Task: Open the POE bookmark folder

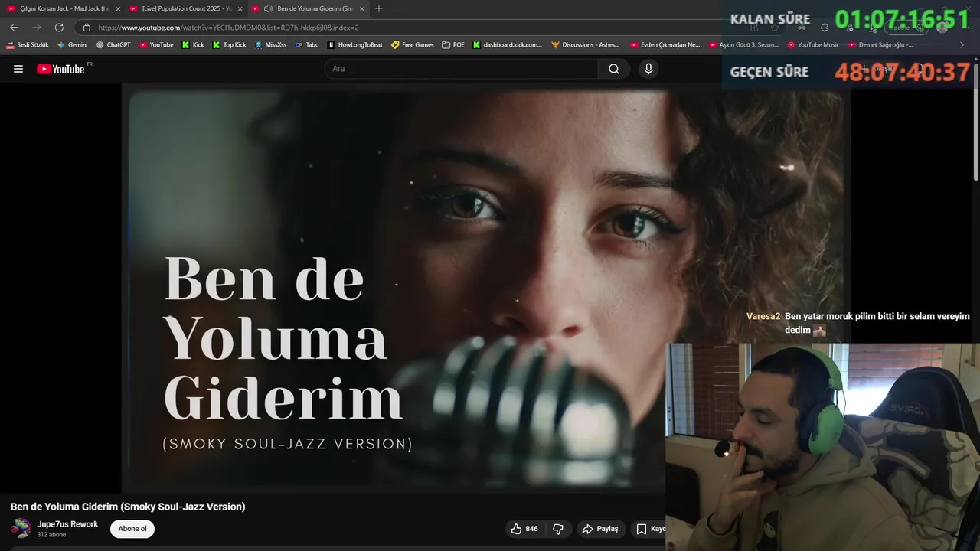Action: tap(453, 45)
